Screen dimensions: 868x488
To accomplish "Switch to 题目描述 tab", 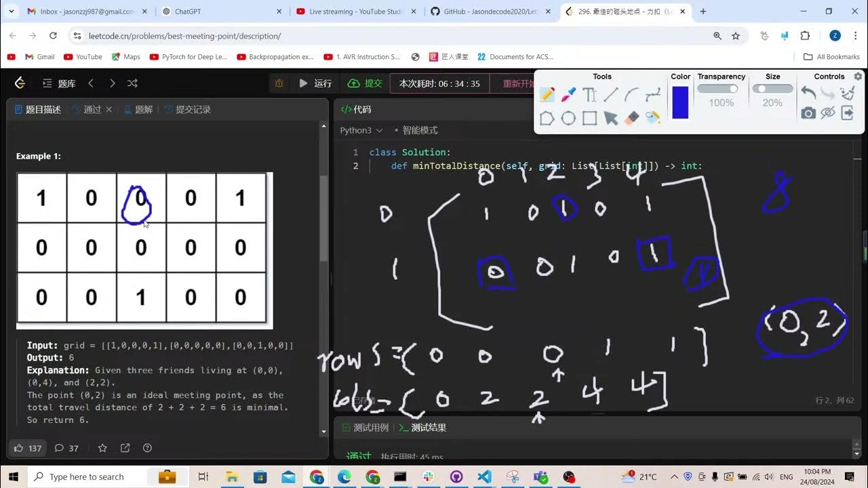I will click(x=39, y=109).
